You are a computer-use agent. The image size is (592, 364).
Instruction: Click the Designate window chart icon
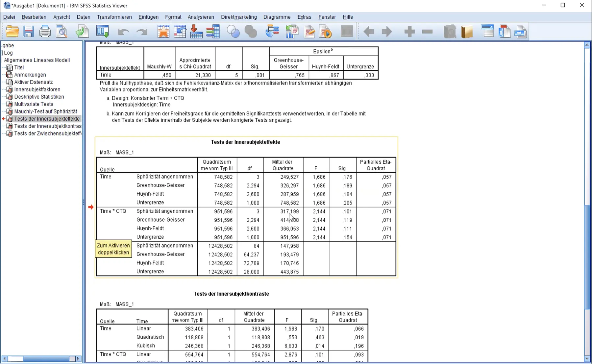(x=292, y=32)
